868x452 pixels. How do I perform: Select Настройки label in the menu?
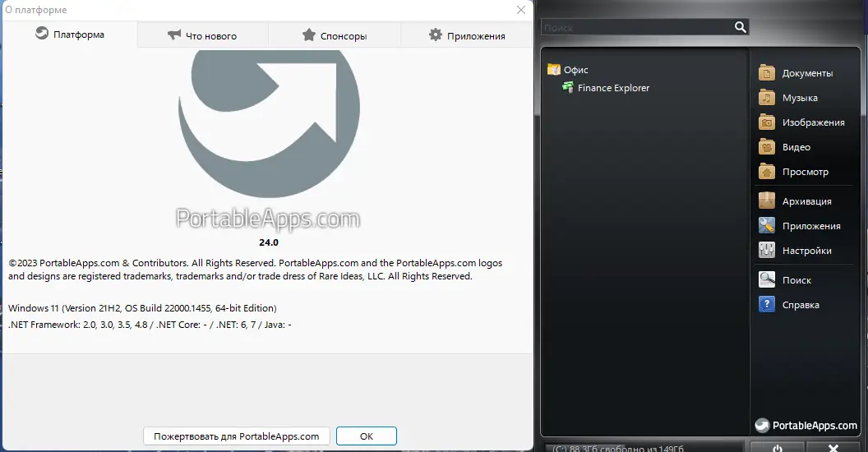point(806,251)
